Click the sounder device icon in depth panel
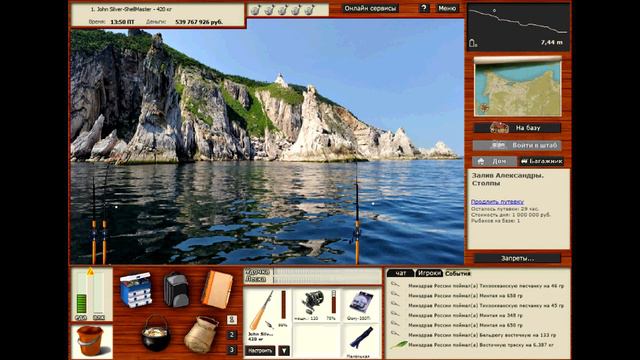The image size is (640, 360). (473, 42)
